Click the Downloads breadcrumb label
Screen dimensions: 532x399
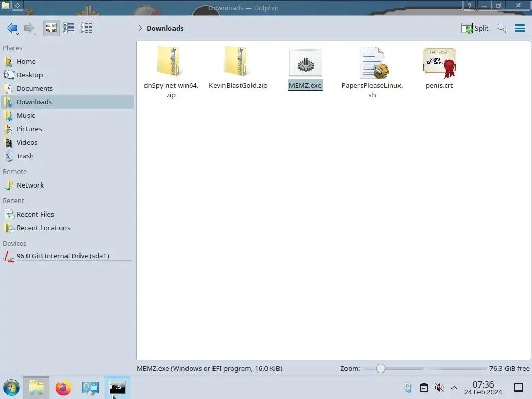coord(165,28)
